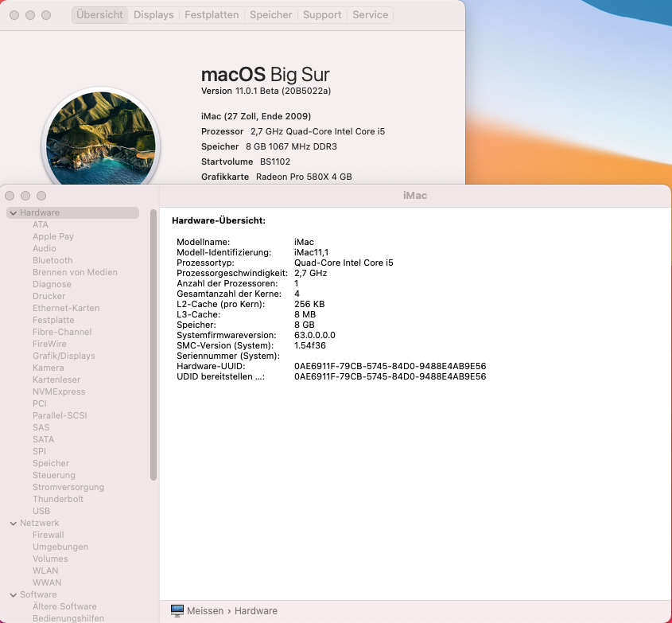The height and width of the screenshot is (623, 672).
Task: Select Fibre-Channel in sidebar
Action: pos(62,333)
